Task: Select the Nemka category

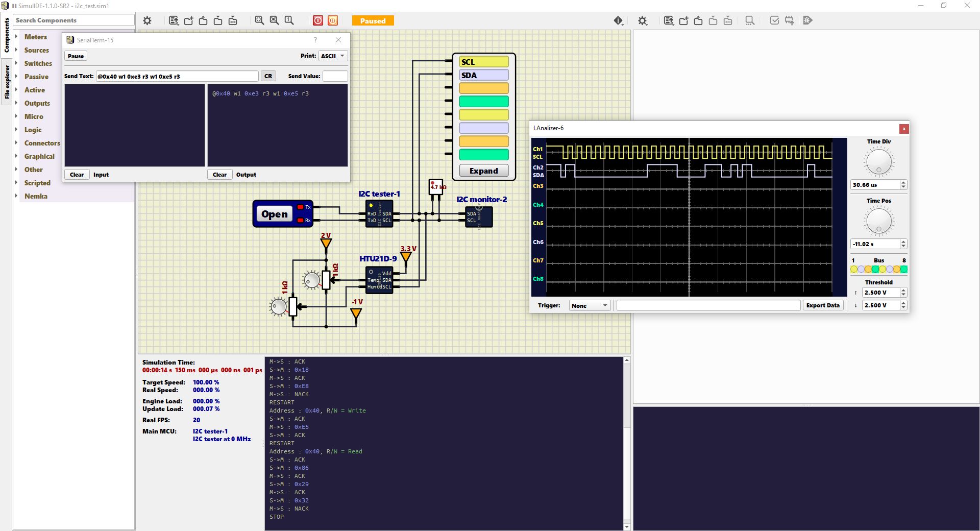Action: pyautogui.click(x=36, y=196)
